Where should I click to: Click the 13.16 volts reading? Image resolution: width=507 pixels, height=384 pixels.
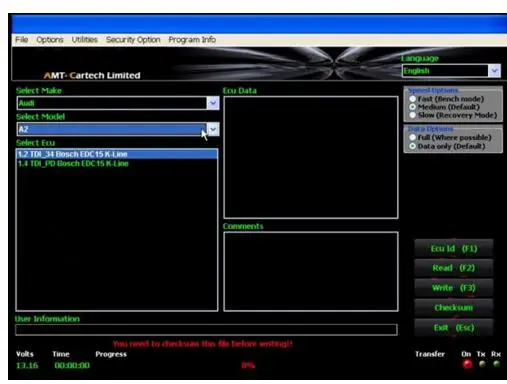[x=27, y=365]
